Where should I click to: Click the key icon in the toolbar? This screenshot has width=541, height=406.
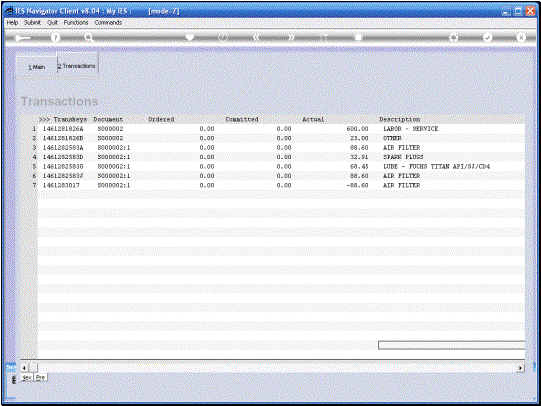point(22,38)
